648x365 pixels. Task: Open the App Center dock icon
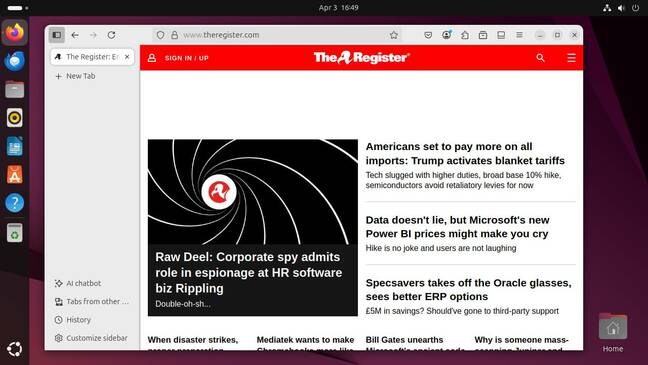coord(15,175)
